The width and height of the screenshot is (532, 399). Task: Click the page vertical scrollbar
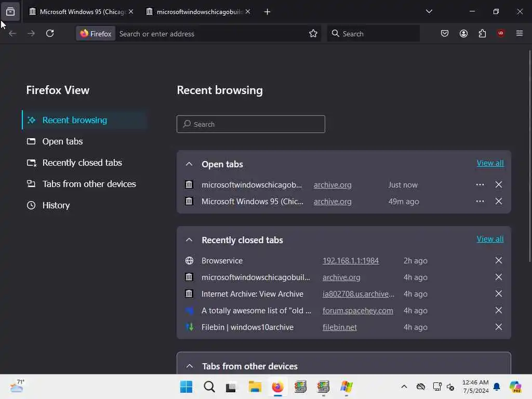coord(530,156)
